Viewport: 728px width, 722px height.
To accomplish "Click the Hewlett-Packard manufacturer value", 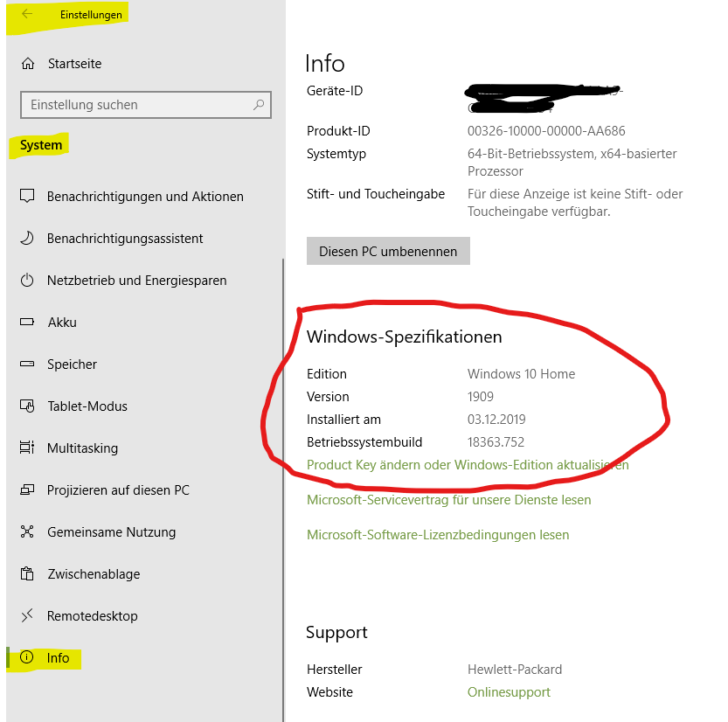I will click(515, 669).
